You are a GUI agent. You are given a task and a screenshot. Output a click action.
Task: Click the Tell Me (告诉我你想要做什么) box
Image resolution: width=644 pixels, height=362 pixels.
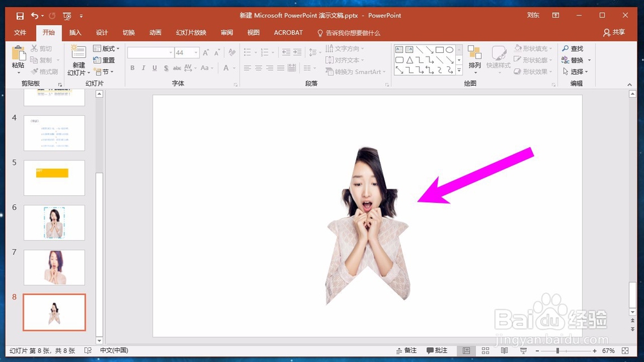[x=348, y=33]
